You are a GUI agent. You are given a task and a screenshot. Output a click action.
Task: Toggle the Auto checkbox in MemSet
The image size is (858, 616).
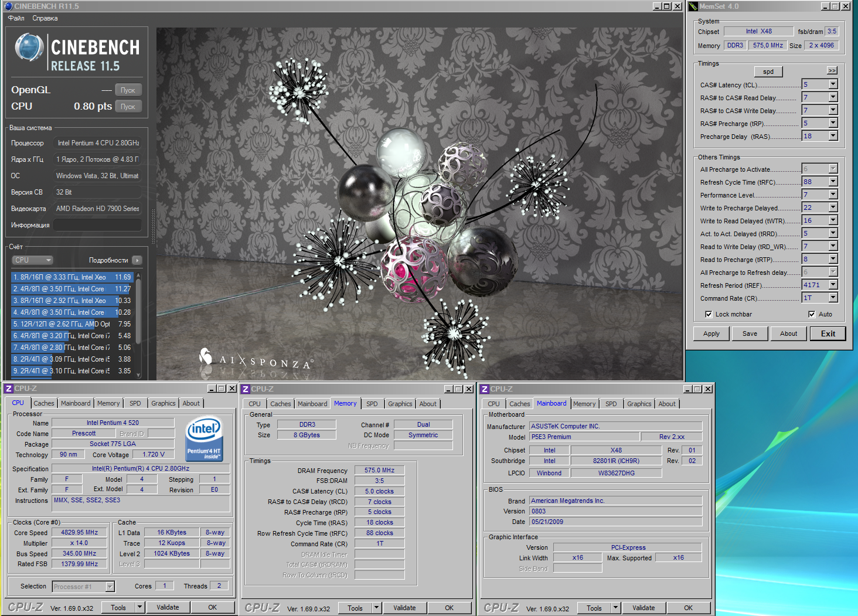click(812, 314)
